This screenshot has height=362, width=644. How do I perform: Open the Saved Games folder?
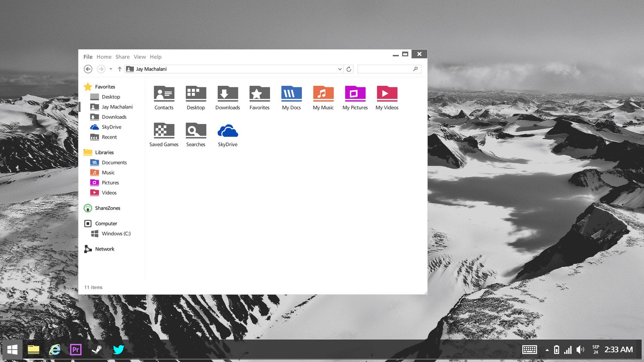[164, 130]
